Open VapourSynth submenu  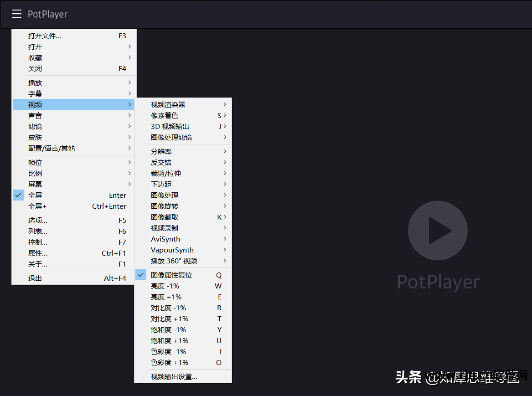click(x=183, y=250)
